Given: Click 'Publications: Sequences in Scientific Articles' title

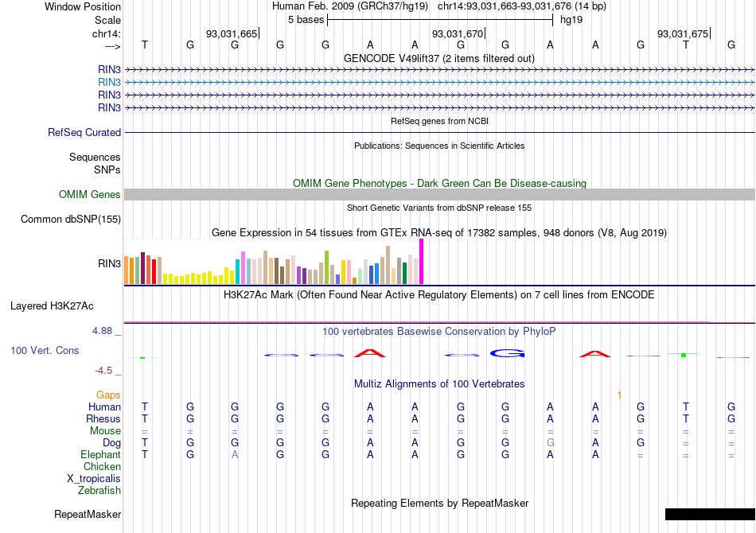Looking at the screenshot, I should [439, 146].
